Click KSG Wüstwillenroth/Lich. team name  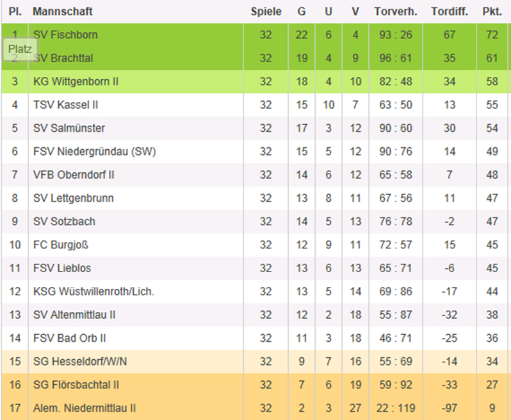(93, 291)
